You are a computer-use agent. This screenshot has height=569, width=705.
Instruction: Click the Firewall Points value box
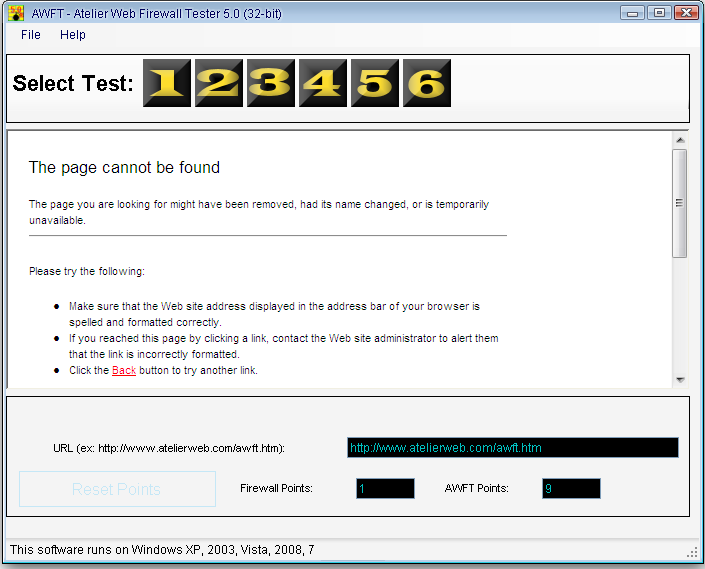point(385,489)
